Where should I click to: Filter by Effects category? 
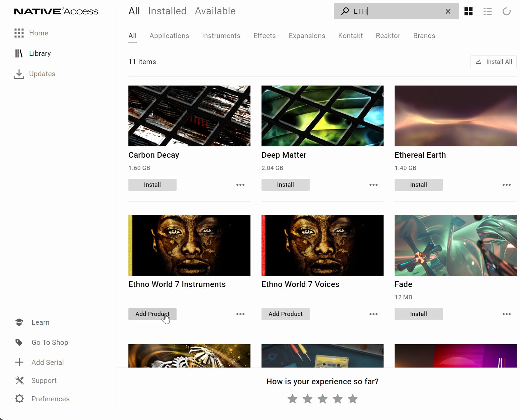tap(265, 36)
